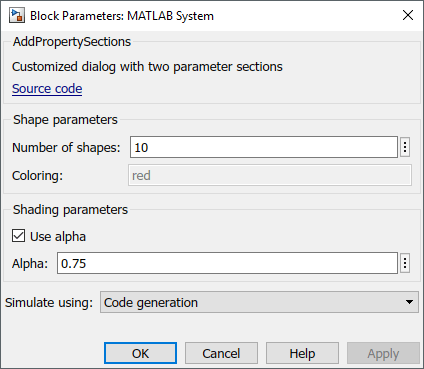Focus the Number of shapes input field
This screenshot has width=424, height=369.
[264, 147]
